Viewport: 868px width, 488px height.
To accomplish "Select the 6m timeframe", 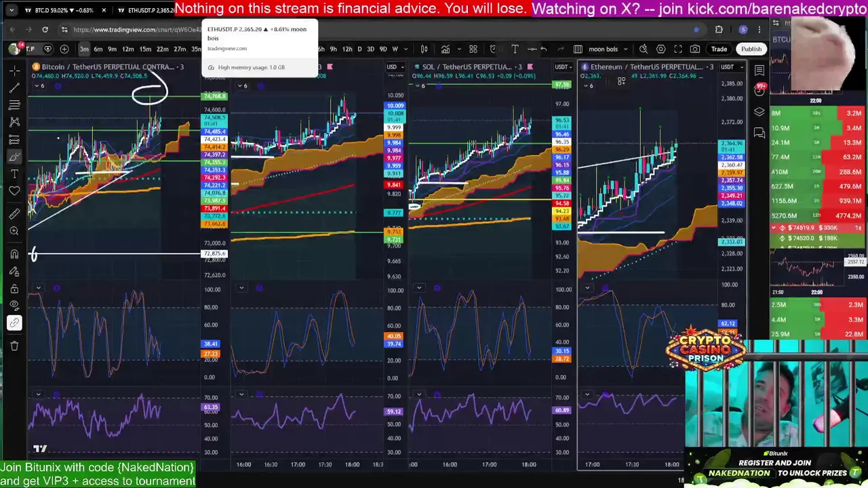I will coord(98,49).
